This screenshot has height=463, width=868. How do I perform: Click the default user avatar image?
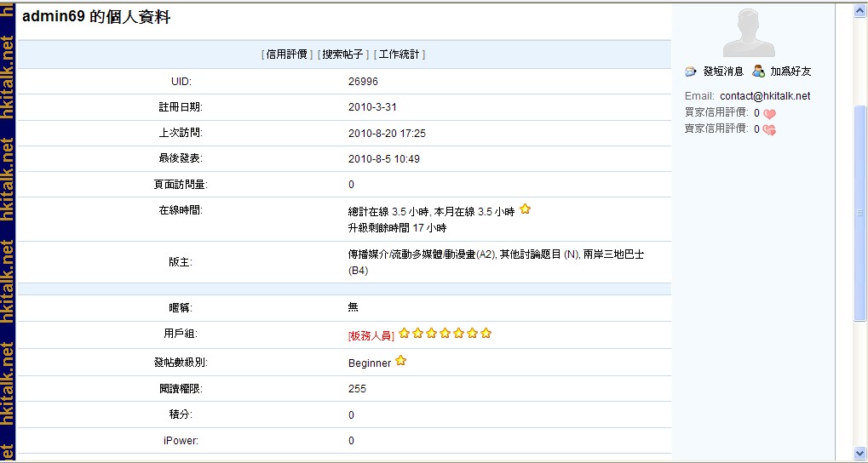coord(748,31)
